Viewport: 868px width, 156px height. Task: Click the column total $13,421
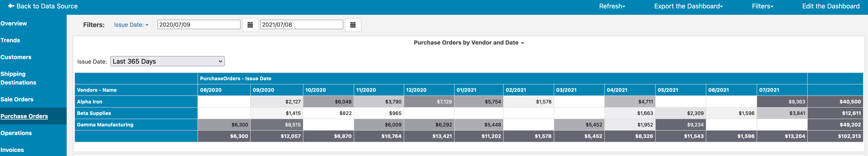coord(429,136)
